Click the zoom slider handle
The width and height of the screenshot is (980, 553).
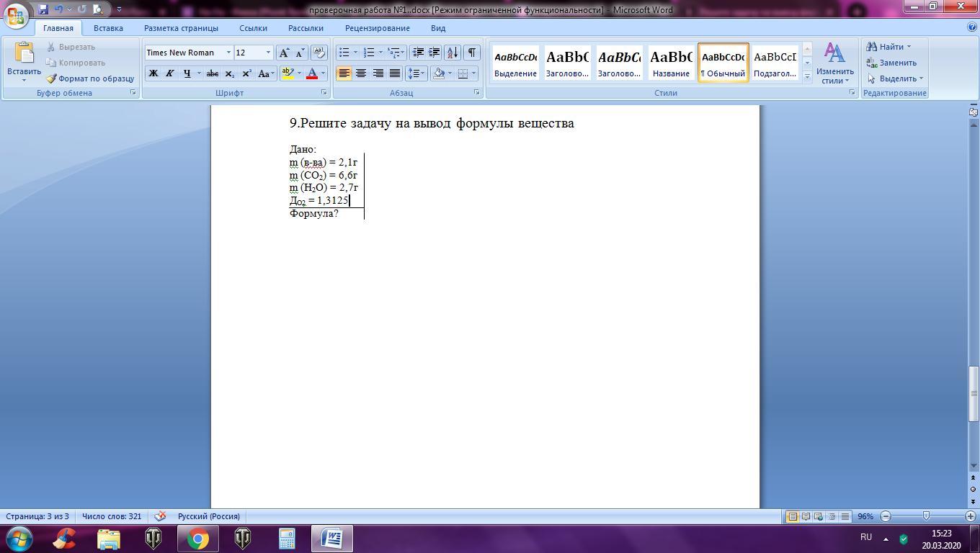pos(926,516)
